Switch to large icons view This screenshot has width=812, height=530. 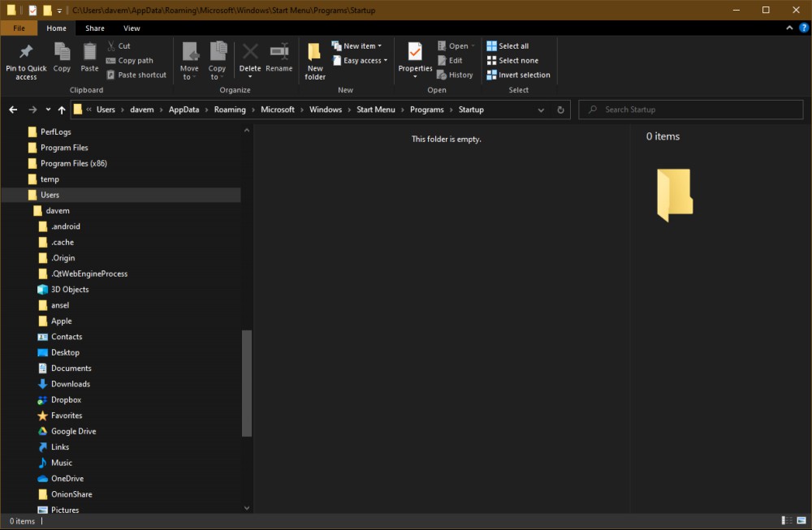[801, 521]
